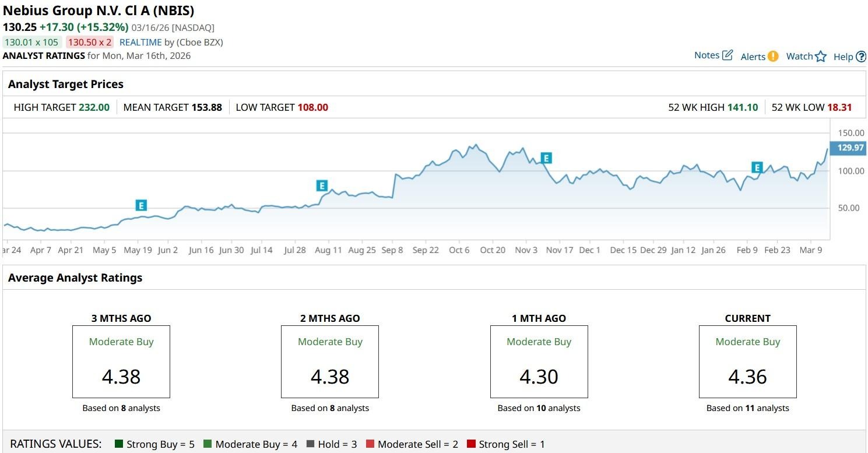868x453 pixels.
Task: Click the Moderate Sell legend text
Action: 418,444
